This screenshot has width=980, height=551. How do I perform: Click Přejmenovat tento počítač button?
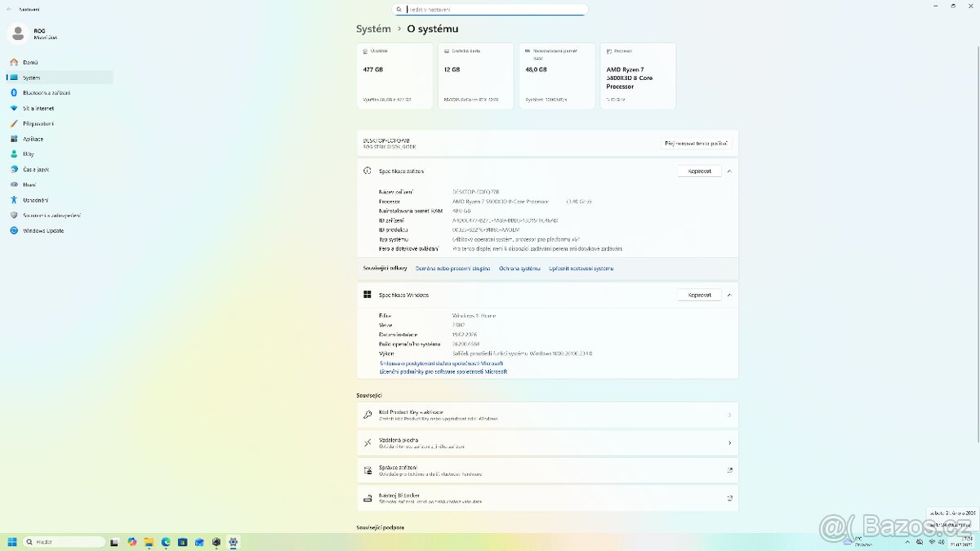click(696, 144)
